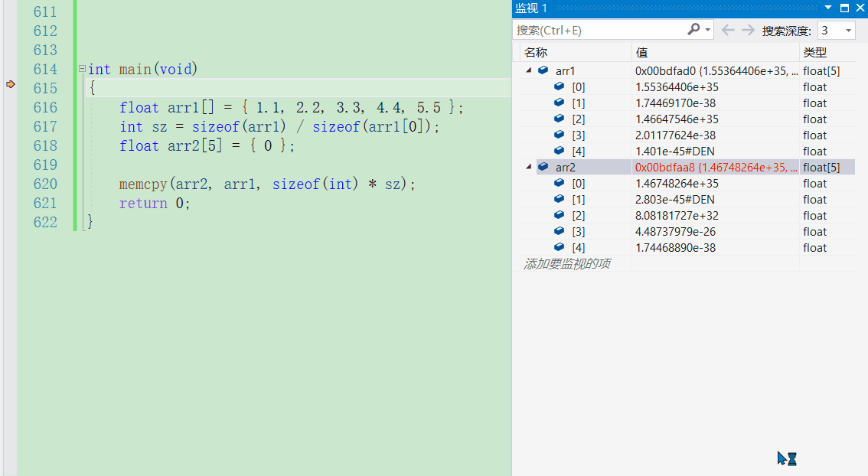This screenshot has width=868, height=476.
Task: Click memcpy in the code on line 620
Action: click(x=143, y=184)
